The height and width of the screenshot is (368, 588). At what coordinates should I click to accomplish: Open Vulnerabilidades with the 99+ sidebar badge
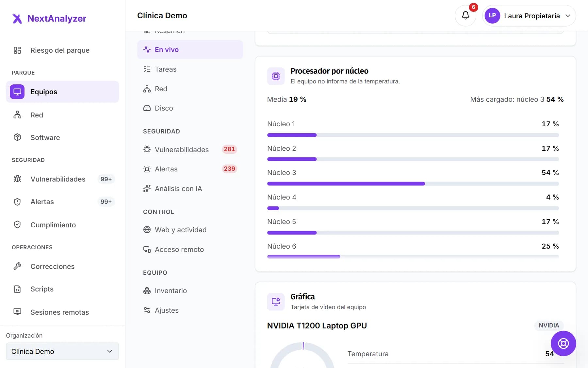[x=62, y=179]
